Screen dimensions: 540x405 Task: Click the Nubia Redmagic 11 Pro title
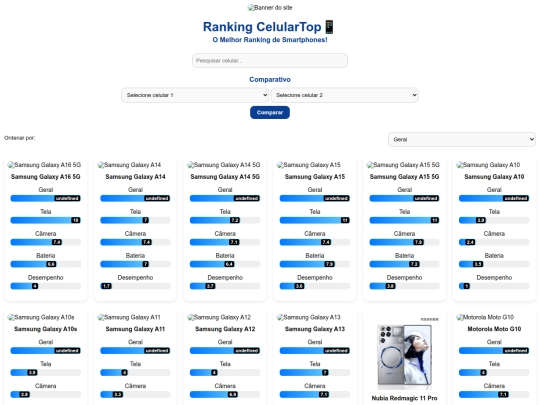[404, 398]
